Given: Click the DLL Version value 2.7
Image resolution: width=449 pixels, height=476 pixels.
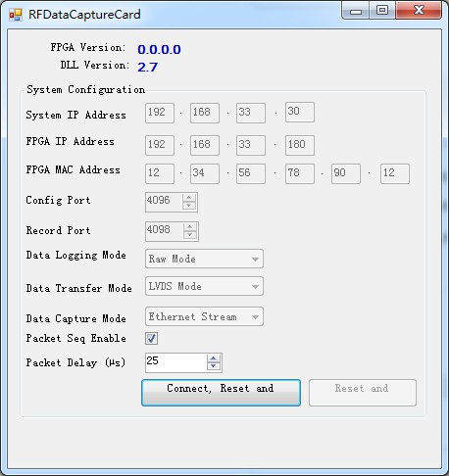Looking at the screenshot, I should pos(148,68).
